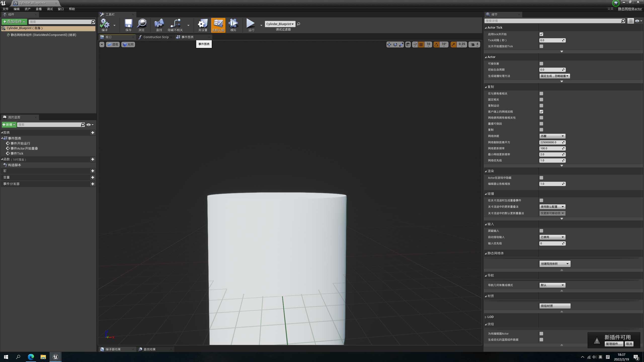Image resolution: width=644 pixels, height=362 pixels.
Task: Save the blueprint with 保存 icon
Action: [128, 25]
